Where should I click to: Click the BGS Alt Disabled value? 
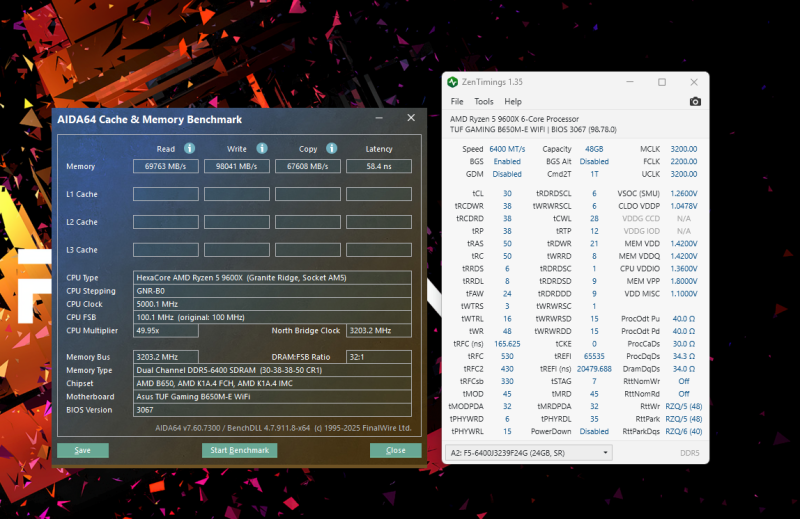pos(594,161)
